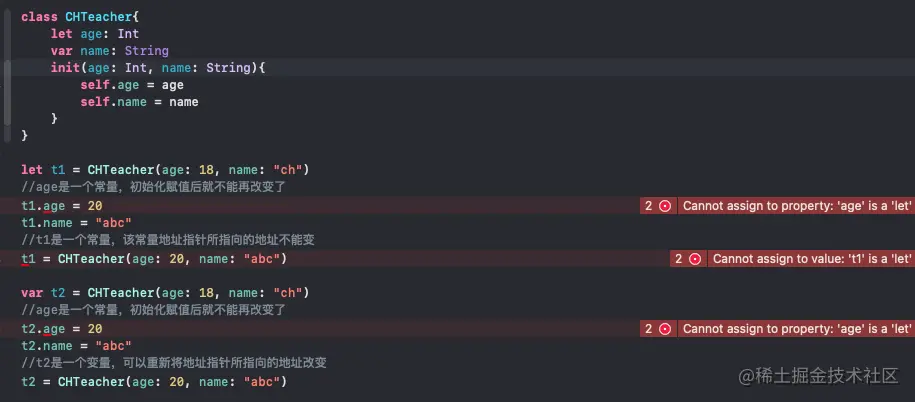Viewport: 915px width, 402px height.
Task: Click the error icon on t1.age line
Action: (665, 206)
